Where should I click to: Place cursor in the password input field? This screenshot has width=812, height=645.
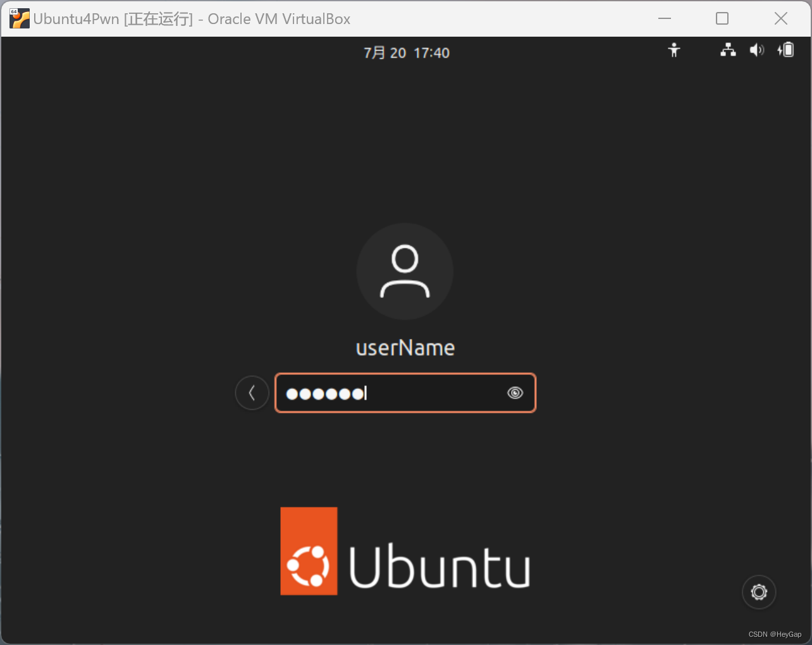[392, 393]
